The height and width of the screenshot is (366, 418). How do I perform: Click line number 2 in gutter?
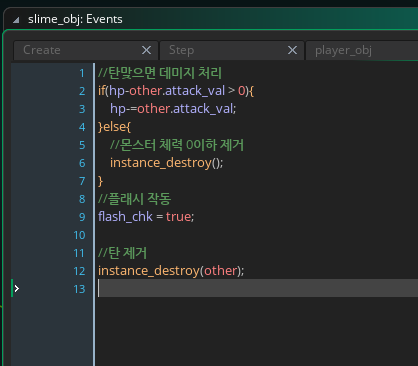(82, 91)
